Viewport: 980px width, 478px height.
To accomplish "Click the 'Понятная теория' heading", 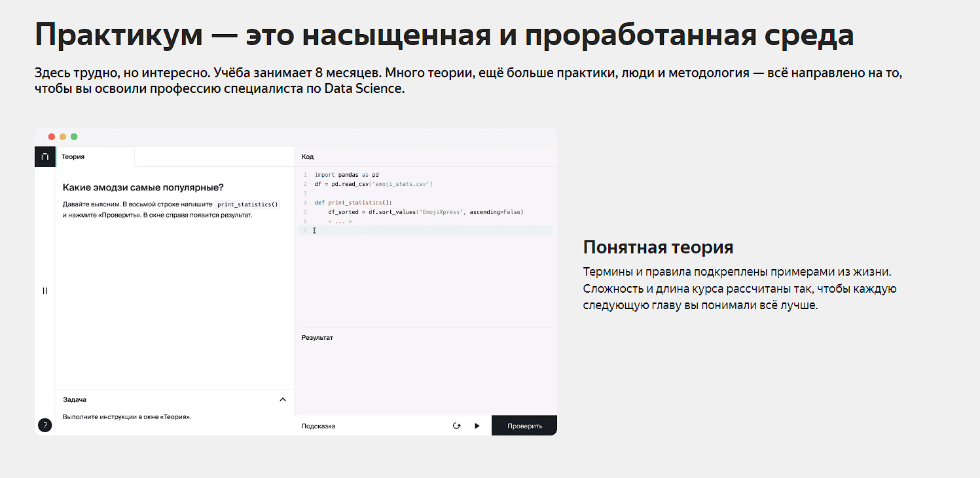I will tap(658, 248).
